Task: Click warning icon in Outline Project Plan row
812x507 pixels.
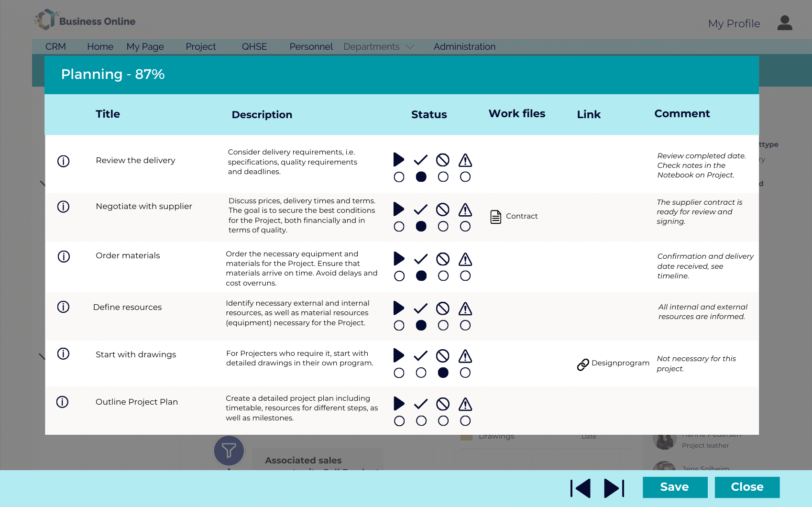Action: 465,404
